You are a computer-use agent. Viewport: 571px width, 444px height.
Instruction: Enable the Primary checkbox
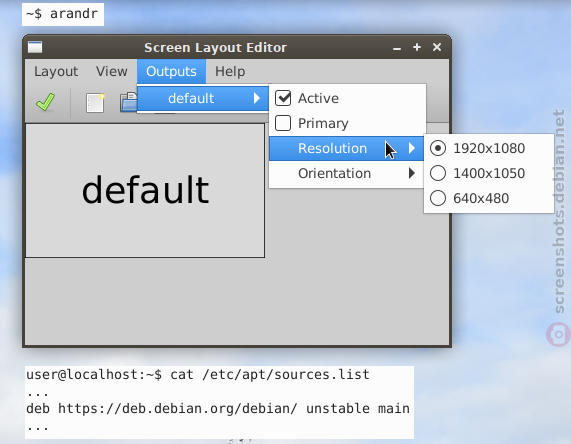283,123
